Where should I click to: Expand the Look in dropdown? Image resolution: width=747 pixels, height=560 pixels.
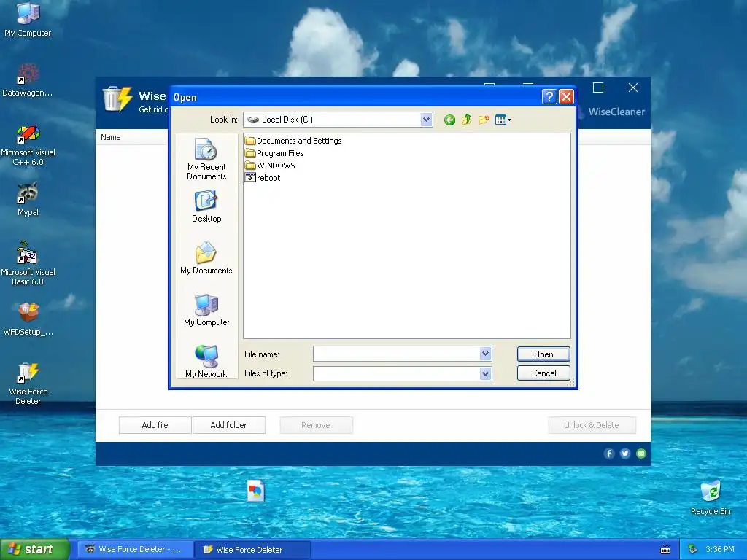tap(426, 120)
